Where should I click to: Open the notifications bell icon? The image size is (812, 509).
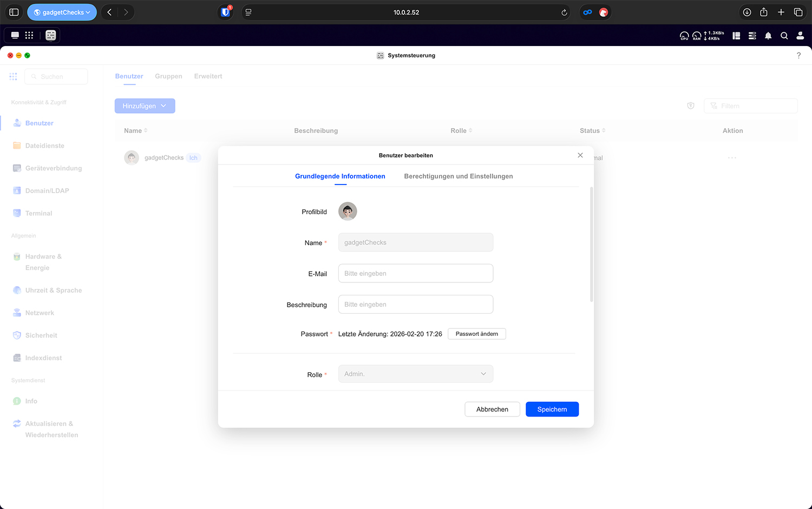[768, 36]
